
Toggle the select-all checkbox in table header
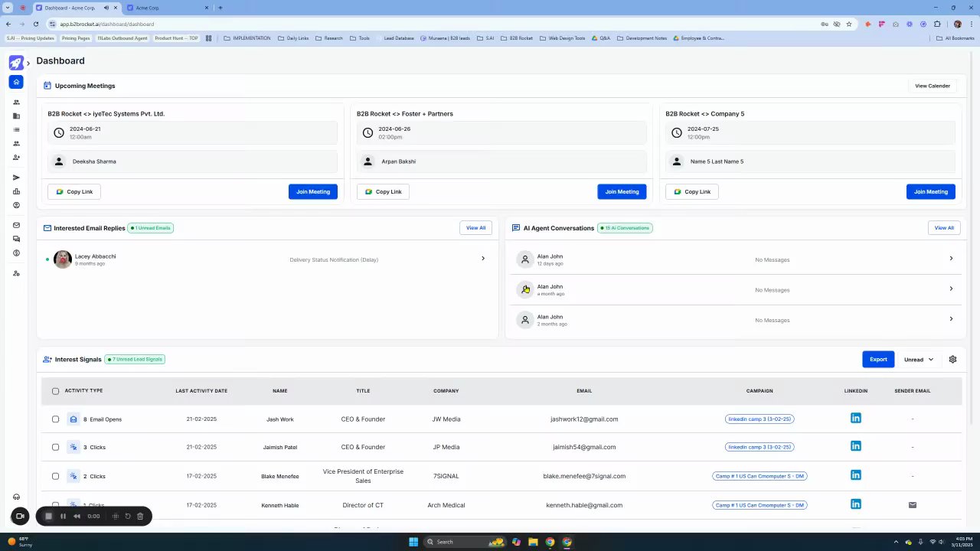click(x=55, y=391)
